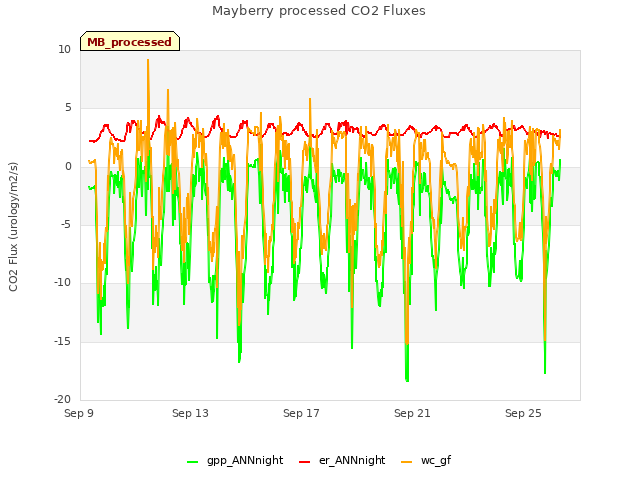Click the y-axis value -15
The height and width of the screenshot is (480, 640).
click(63, 341)
